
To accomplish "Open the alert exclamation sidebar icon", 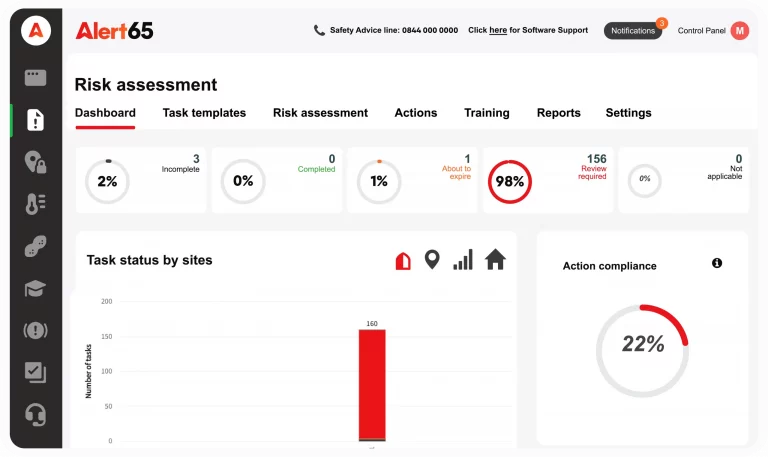I will 36,330.
